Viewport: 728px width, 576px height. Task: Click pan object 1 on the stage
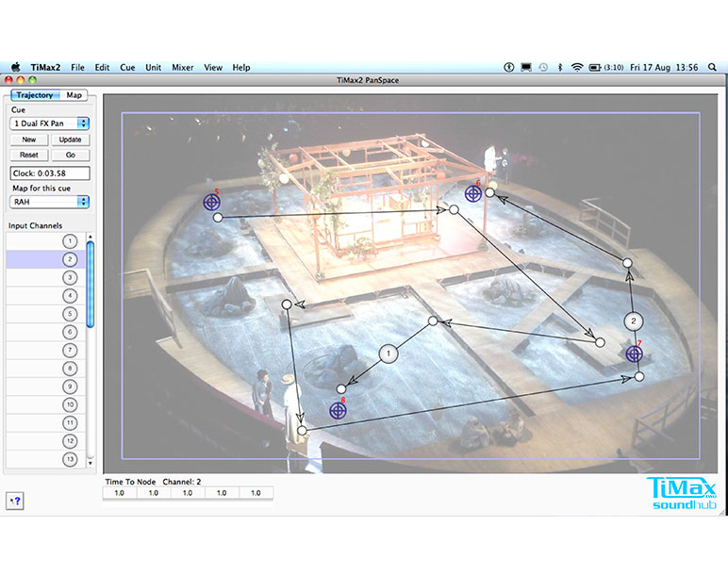(389, 354)
